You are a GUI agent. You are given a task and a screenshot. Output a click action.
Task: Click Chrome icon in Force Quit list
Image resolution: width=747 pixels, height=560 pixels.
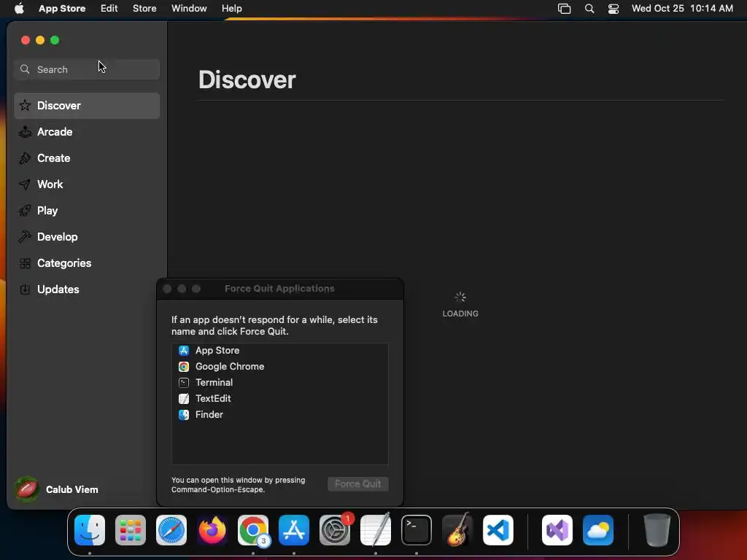[184, 367]
